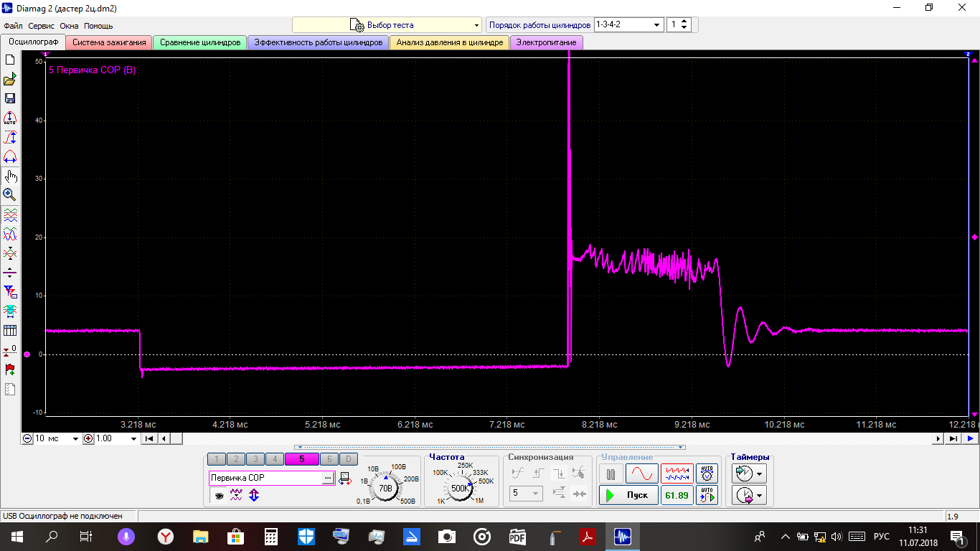This screenshot has height=551, width=980.
Task: Add a red flag marker
Action: tap(10, 369)
